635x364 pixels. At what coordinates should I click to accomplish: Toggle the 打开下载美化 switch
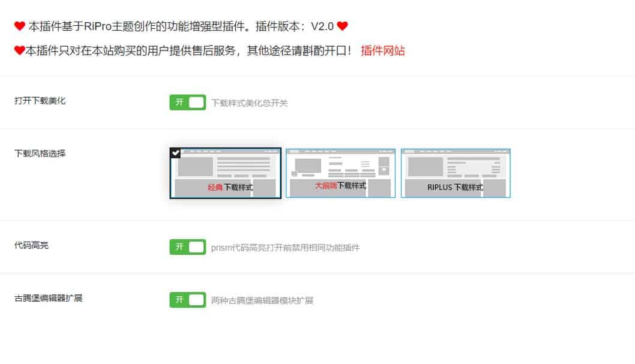pyautogui.click(x=187, y=103)
